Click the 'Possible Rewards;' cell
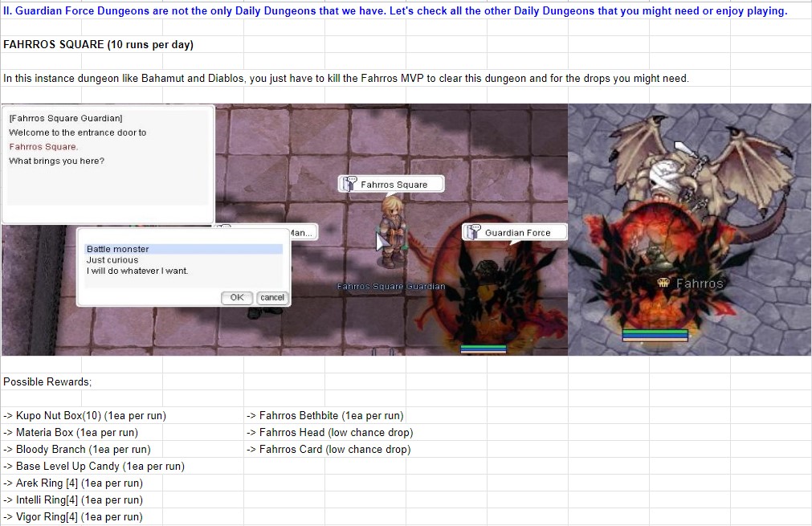Image resolution: width=812 pixels, height=526 pixels. [x=47, y=381]
